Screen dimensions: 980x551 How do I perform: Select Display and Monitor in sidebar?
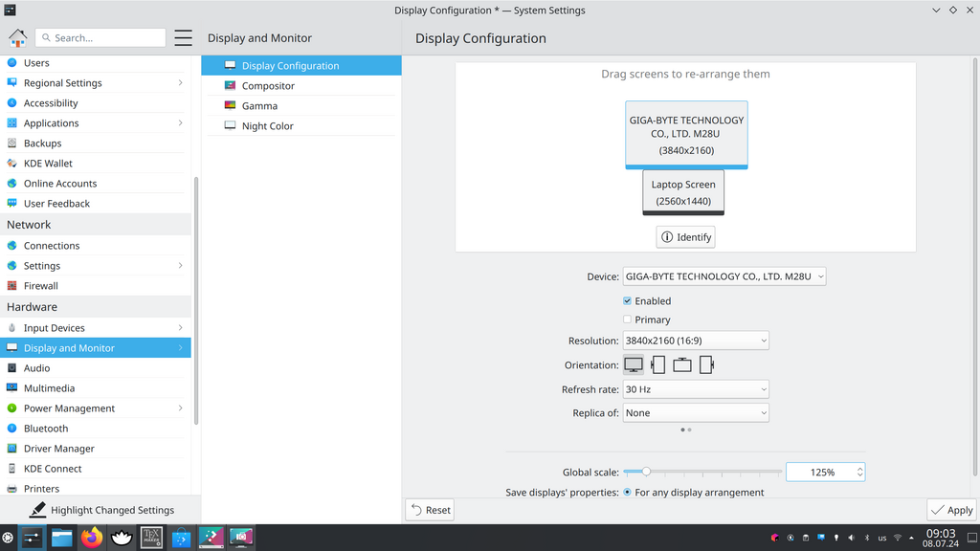point(96,348)
